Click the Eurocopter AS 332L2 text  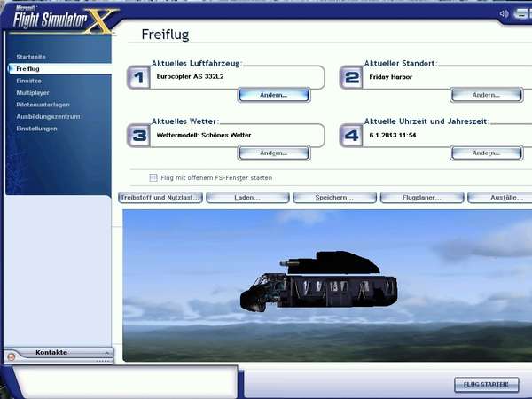(190, 76)
